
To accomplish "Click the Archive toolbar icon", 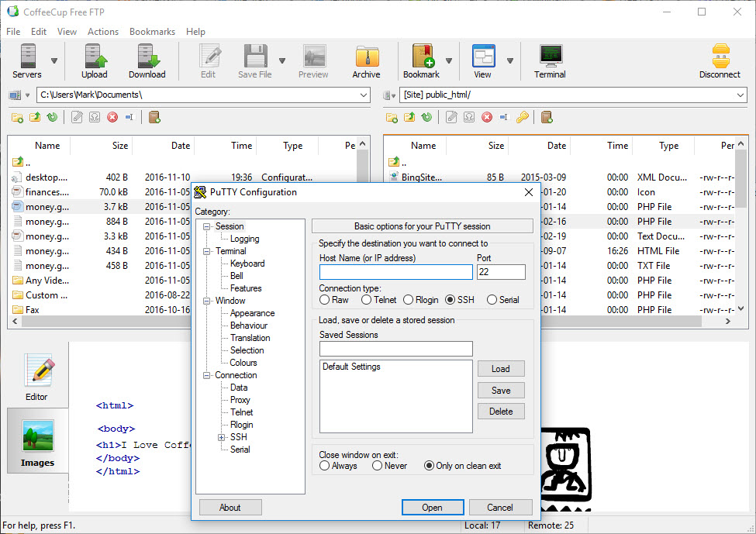I will 367,60.
